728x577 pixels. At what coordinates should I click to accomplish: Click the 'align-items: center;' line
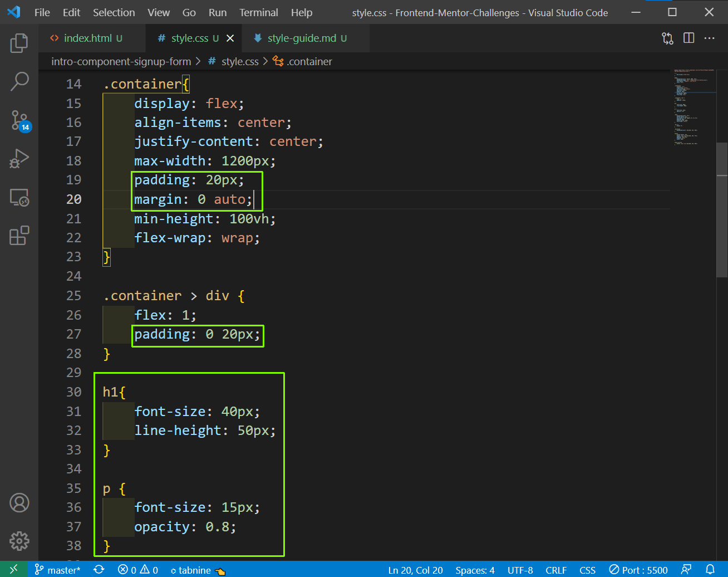(x=213, y=122)
